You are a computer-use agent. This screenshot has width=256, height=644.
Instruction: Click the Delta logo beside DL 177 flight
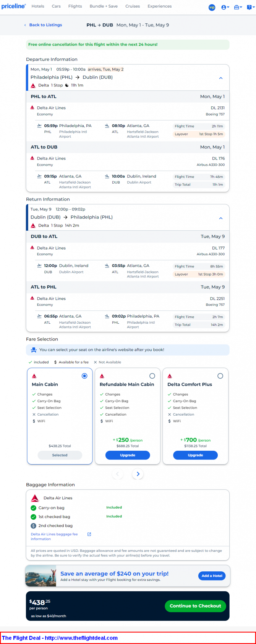click(x=32, y=248)
